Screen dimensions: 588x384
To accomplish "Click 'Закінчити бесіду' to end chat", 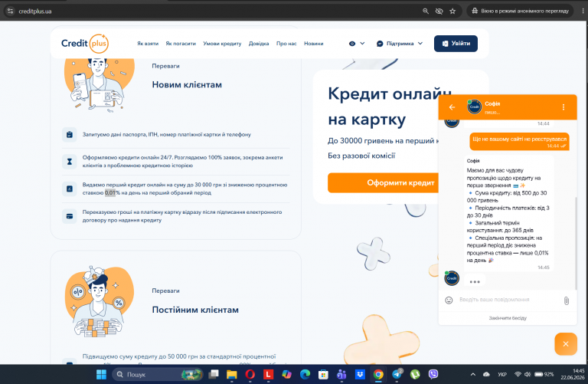I will [508, 318].
